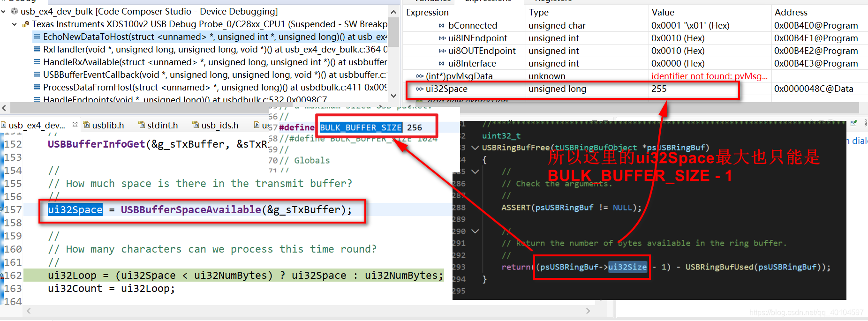Collapse the usb_ex4_dev_bulk debug session node
Viewport: 868px width, 321px height.
[x=4, y=11]
